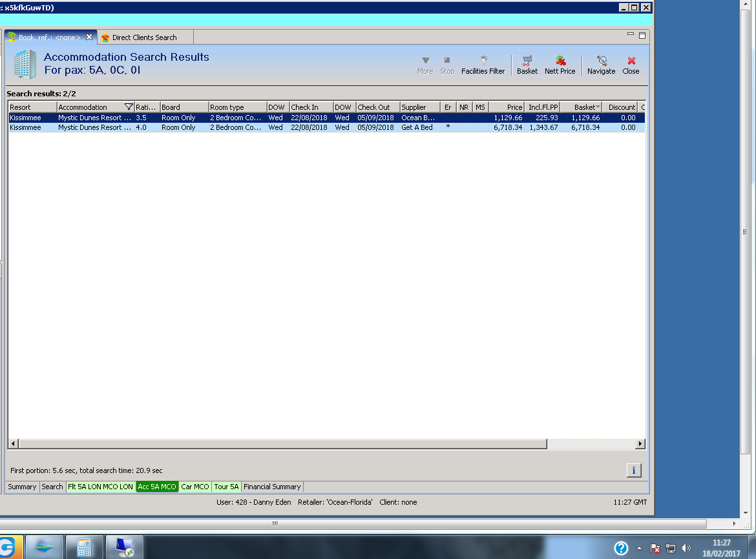Image resolution: width=756 pixels, height=559 pixels.
Task: Click the outer window horizontal scrollbar
Action: (353, 523)
